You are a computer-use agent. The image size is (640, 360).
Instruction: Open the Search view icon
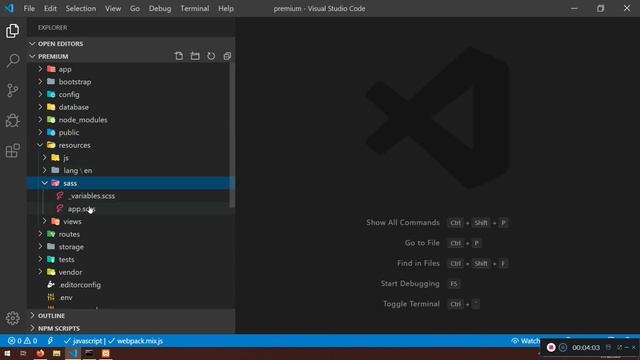13,61
